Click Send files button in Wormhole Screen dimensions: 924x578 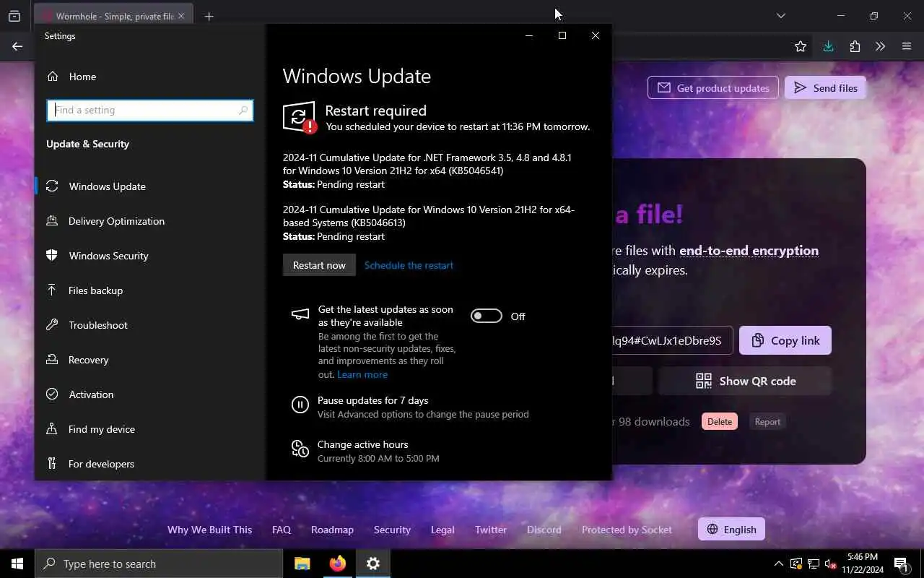(x=825, y=88)
